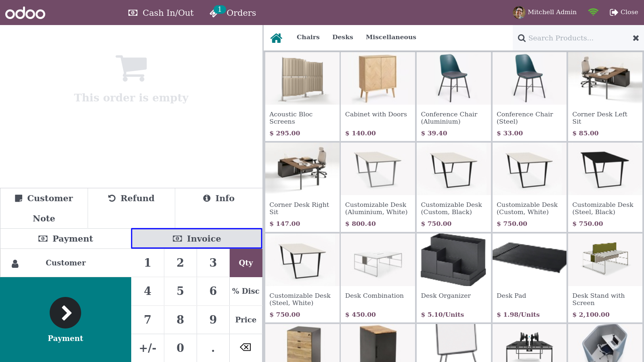Go to the home category icon

277,38
